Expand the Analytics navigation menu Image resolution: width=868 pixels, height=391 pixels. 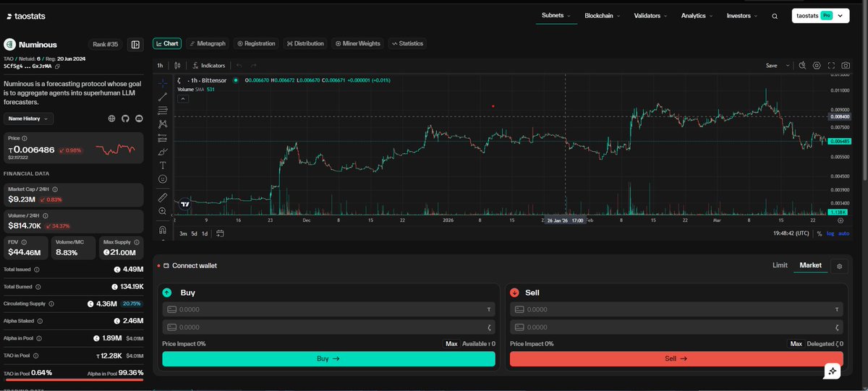tap(698, 15)
